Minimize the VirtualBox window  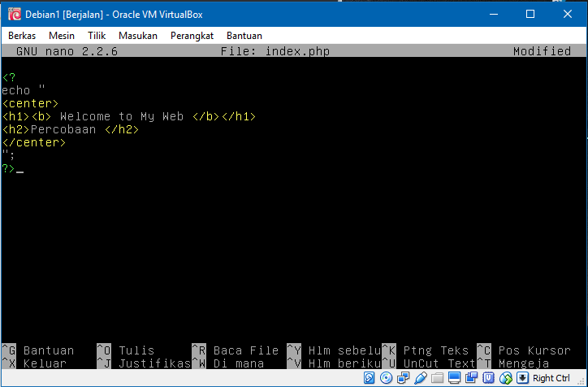[494, 15]
